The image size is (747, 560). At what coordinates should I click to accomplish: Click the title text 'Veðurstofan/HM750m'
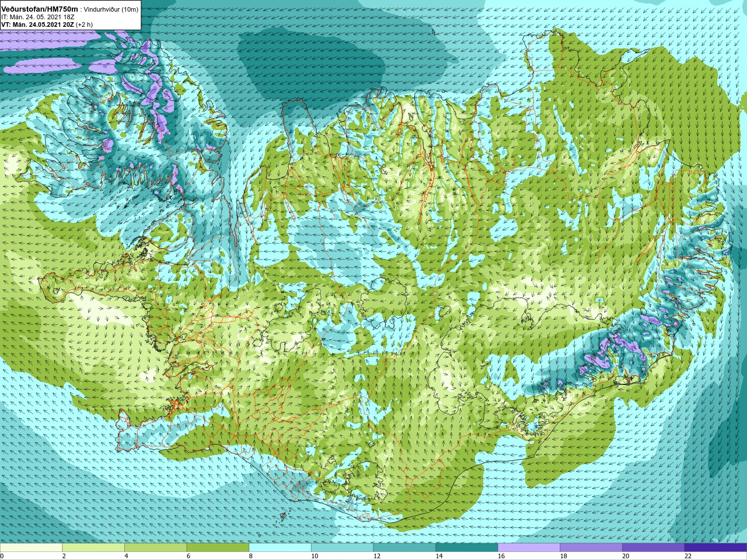(40, 10)
